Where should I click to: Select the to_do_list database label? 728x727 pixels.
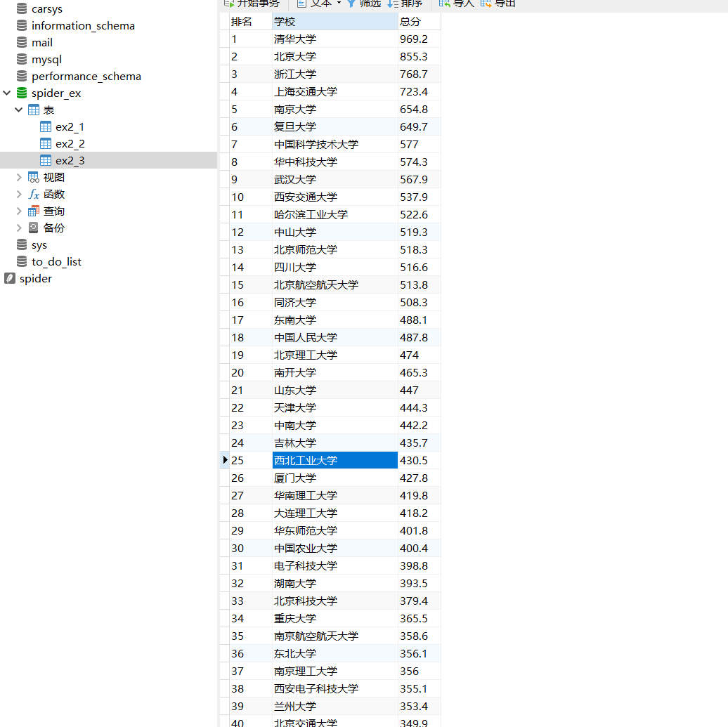56,261
